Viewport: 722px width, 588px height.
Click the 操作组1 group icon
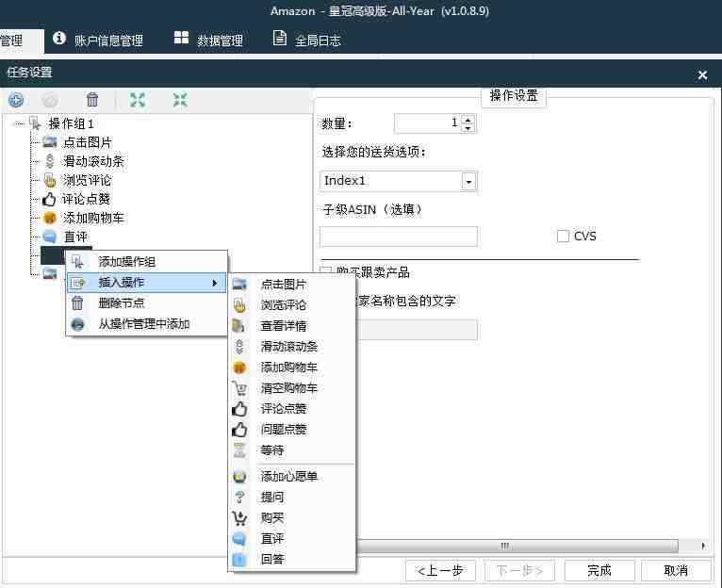tap(35, 123)
